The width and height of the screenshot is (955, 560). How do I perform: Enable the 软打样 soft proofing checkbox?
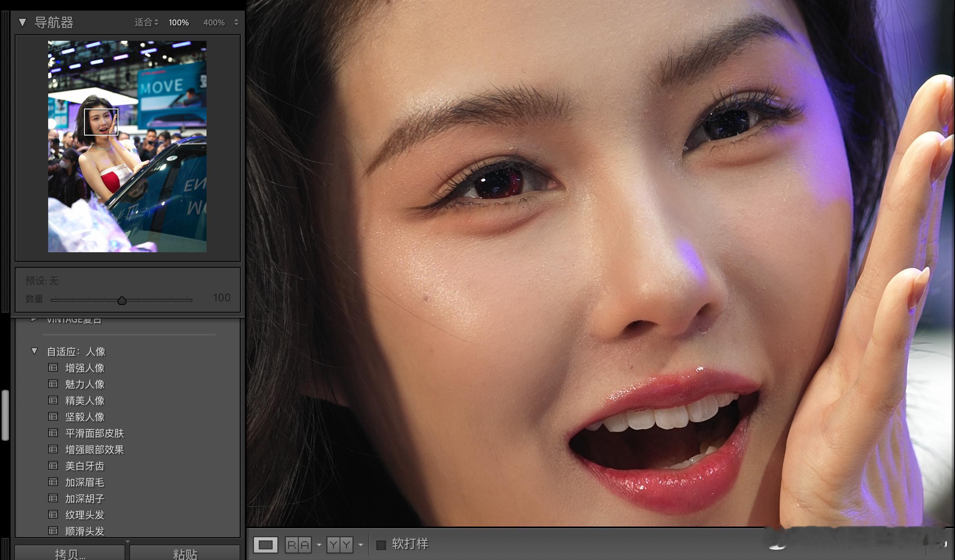tap(381, 544)
